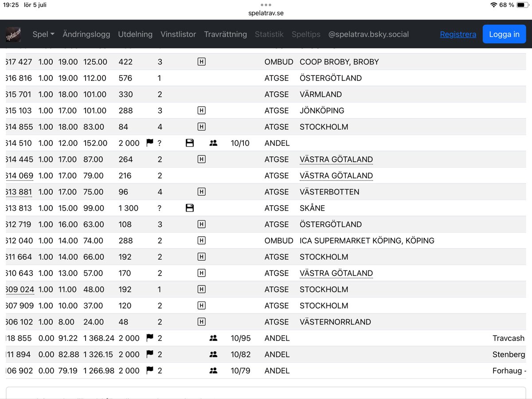Open the @spelatrav.bsky.social link
Screen dimensions: 532x399
368,34
